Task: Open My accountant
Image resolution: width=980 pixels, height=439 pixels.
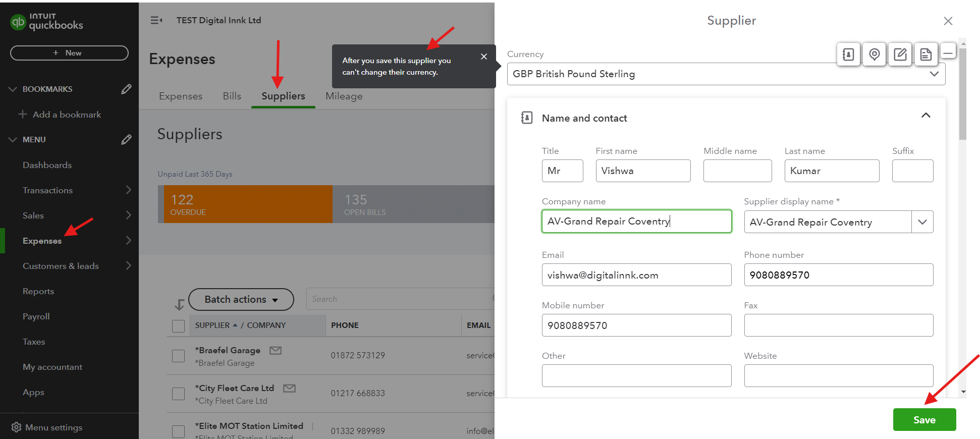Action: coord(52,367)
